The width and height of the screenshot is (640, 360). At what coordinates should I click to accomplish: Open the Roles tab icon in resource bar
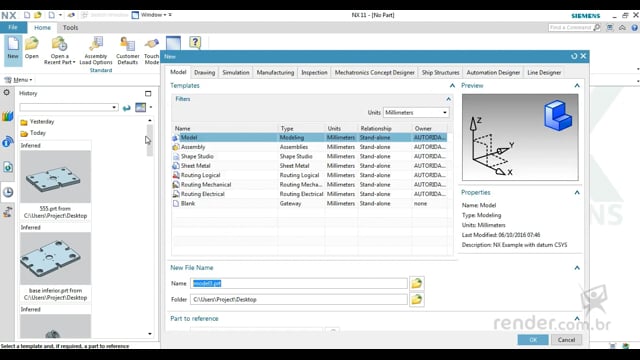(7, 212)
